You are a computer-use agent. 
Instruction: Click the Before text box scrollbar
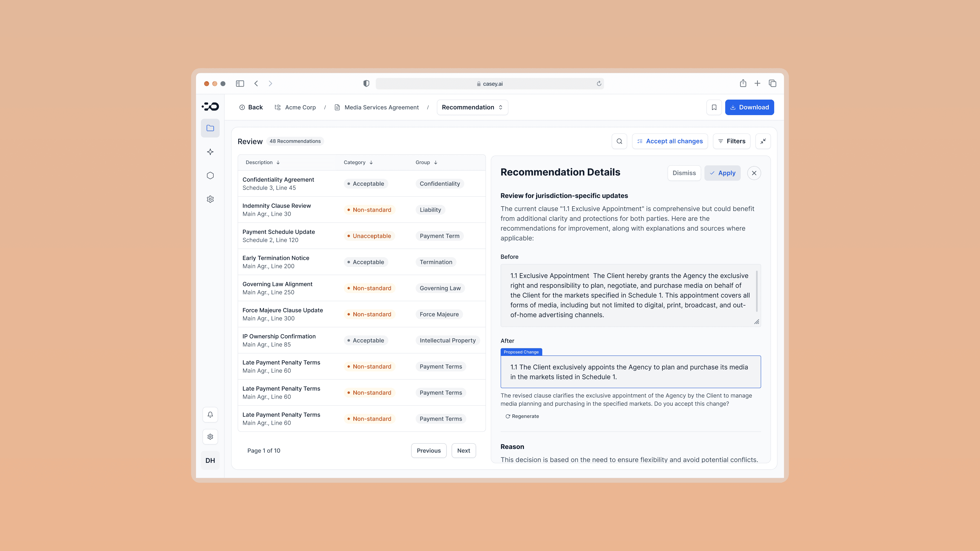(x=756, y=291)
